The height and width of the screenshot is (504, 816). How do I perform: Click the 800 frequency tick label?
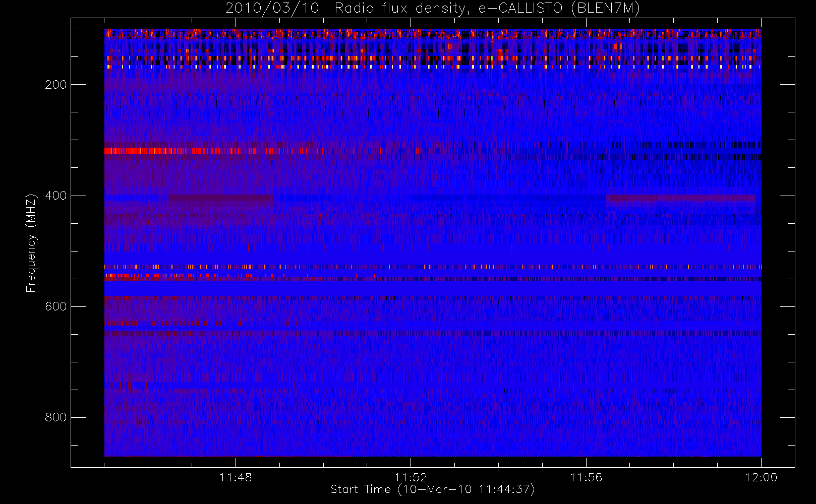(56, 417)
